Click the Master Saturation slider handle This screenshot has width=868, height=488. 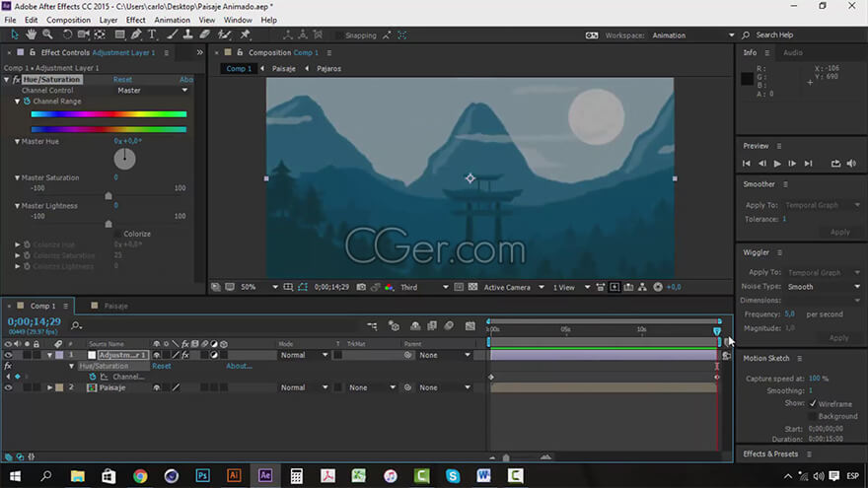click(108, 196)
